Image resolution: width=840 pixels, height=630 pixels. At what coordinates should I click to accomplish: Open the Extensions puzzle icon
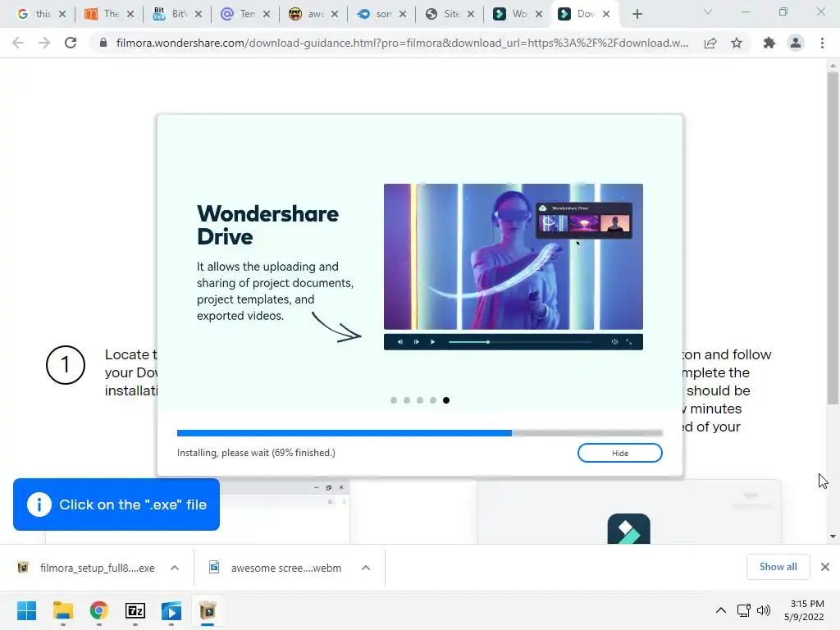[x=769, y=43]
